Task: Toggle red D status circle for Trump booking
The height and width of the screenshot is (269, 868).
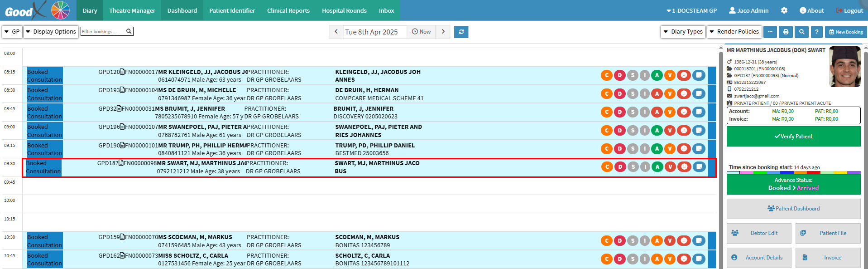Action: point(620,149)
